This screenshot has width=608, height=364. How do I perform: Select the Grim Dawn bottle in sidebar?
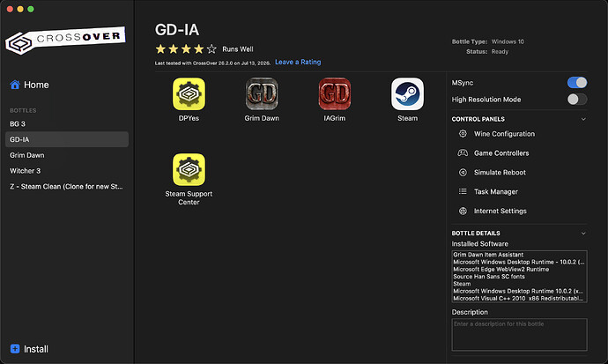[x=67, y=155]
